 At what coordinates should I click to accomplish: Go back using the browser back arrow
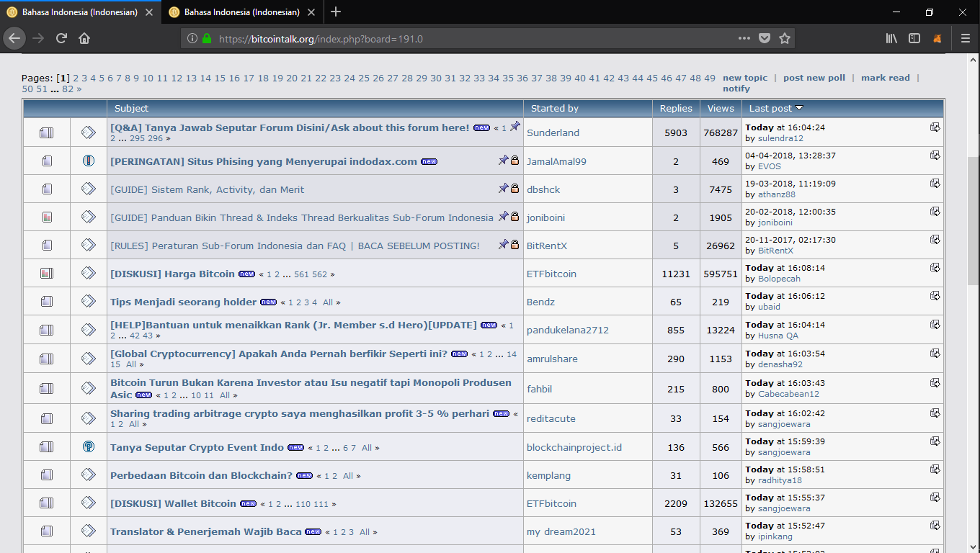(x=14, y=38)
